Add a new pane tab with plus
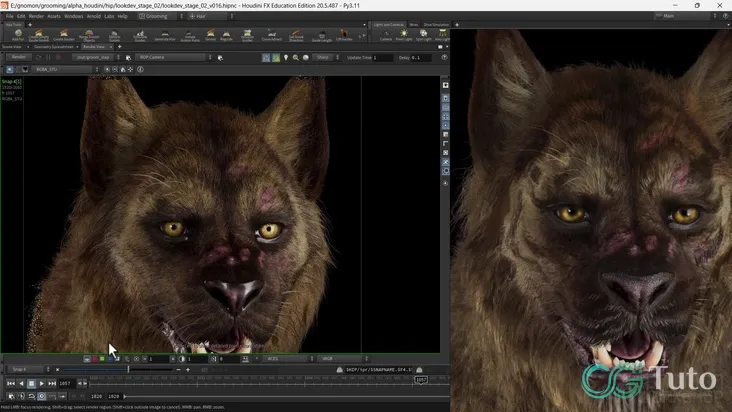 pyautogui.click(x=120, y=47)
